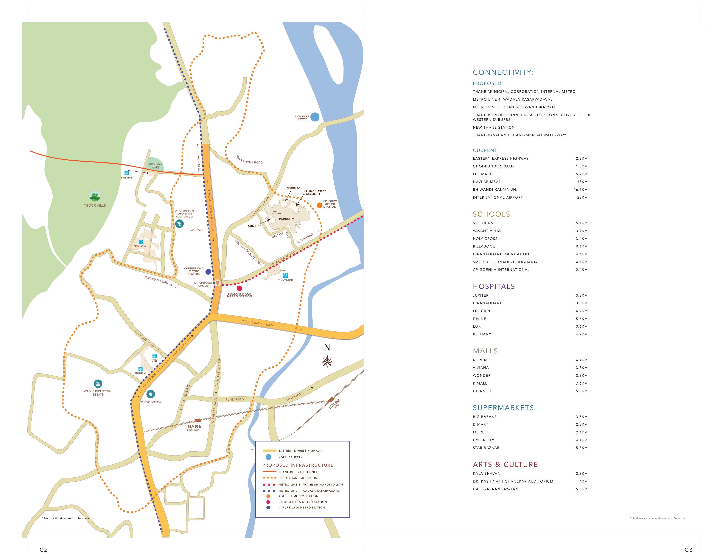Click the Pristine project logo icon
Image resolution: width=728 pixels, height=560 pixels.
(x=127, y=173)
